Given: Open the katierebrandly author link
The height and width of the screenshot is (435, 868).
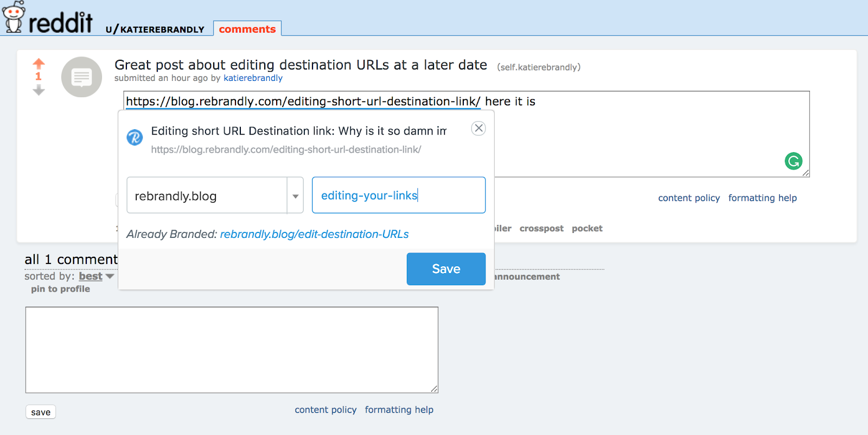Looking at the screenshot, I should click(253, 78).
